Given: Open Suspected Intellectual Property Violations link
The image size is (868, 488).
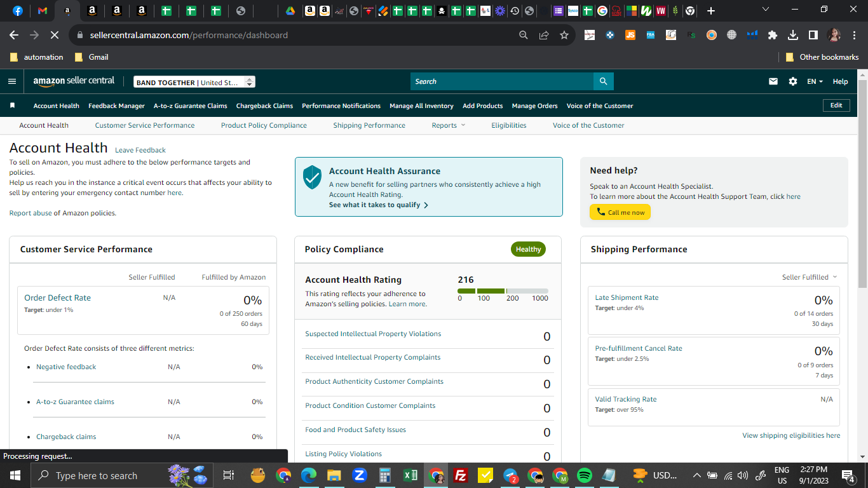Looking at the screenshot, I should click(x=373, y=334).
